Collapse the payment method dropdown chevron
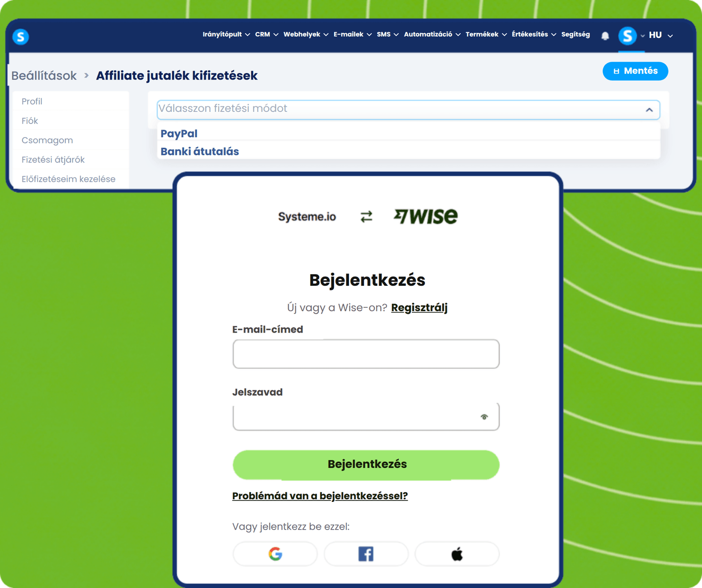The width and height of the screenshot is (702, 588). [x=649, y=110]
